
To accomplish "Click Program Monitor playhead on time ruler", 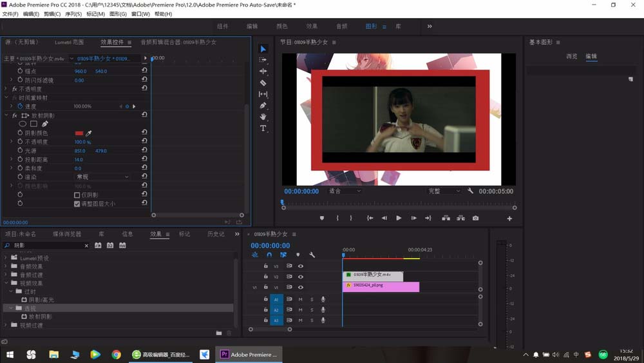I will click(282, 202).
